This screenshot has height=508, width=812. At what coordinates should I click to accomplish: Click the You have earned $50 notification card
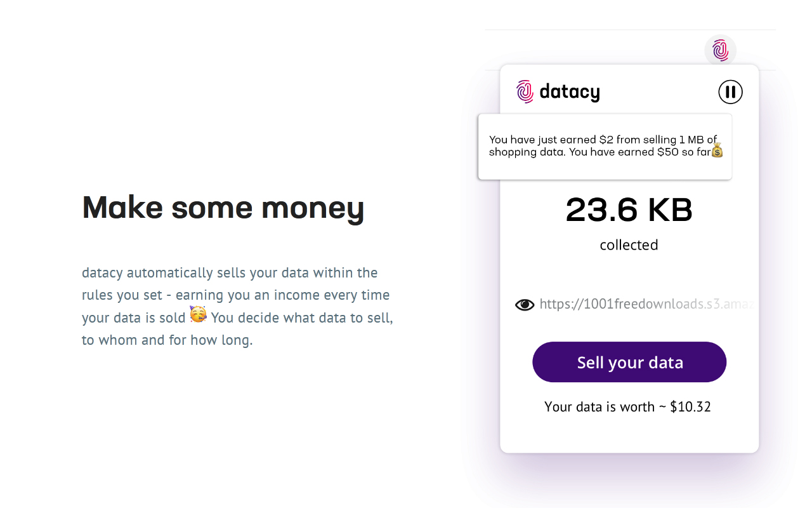tap(605, 145)
